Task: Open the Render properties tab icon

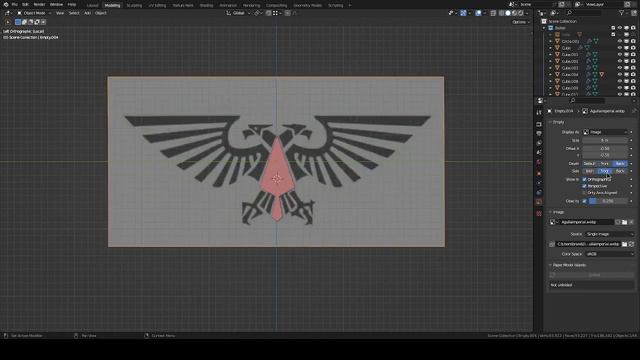Action: tap(539, 124)
